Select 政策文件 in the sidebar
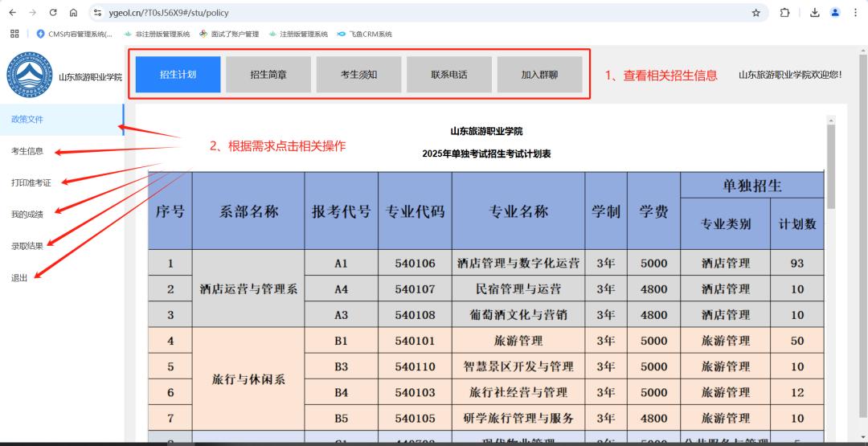This screenshot has width=868, height=446. (x=61, y=120)
